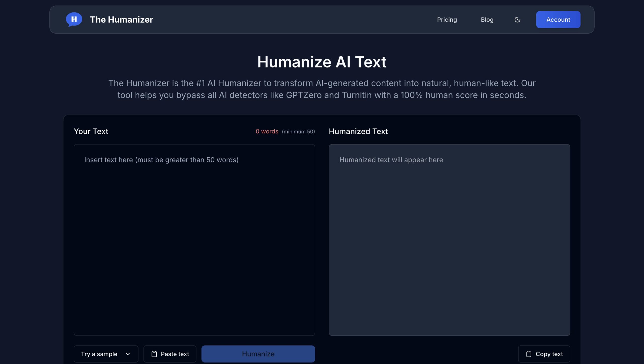The height and width of the screenshot is (364, 644).
Task: Expand the Try a sample chevron
Action: (128, 354)
